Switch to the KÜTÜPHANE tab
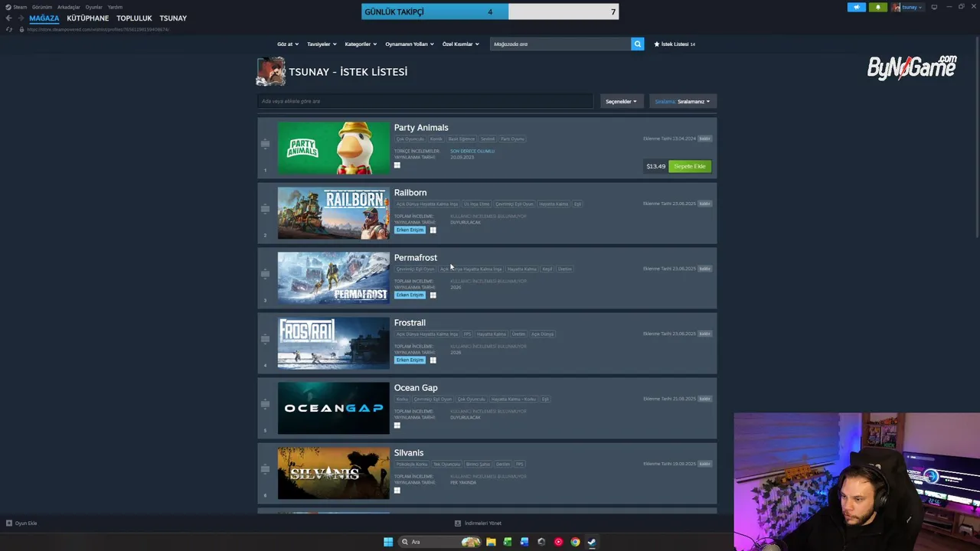The image size is (980, 551). 88,18
